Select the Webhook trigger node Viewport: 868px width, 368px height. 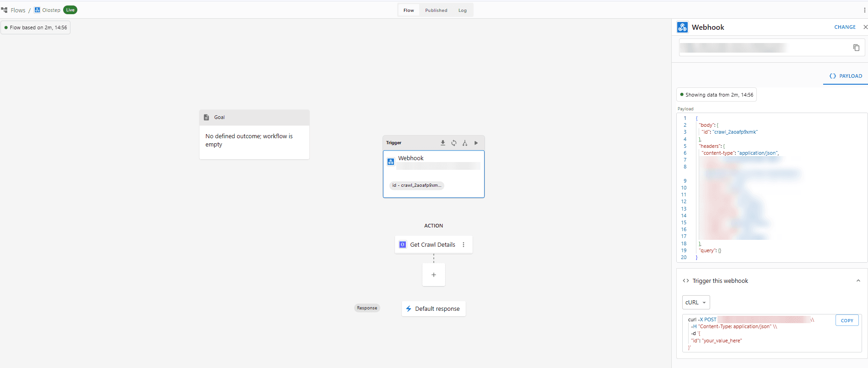(x=434, y=174)
